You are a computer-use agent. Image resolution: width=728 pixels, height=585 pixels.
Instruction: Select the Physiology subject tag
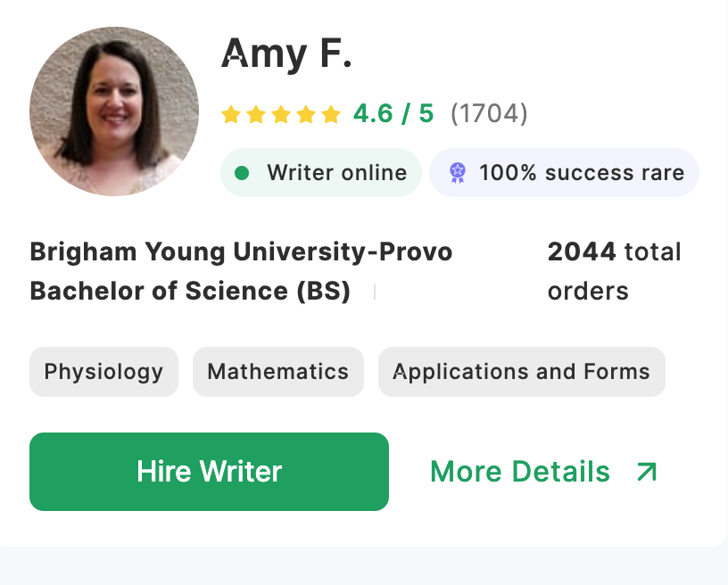103,372
